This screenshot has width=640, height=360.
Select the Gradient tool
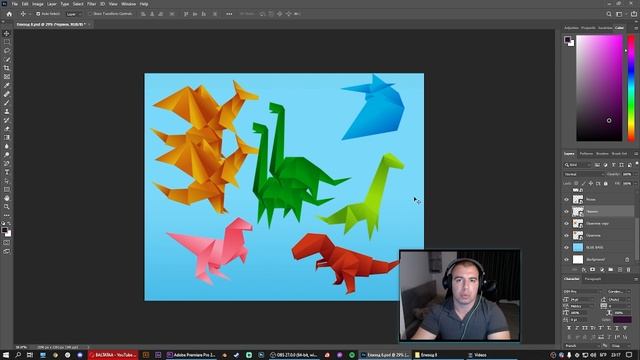coord(7,138)
